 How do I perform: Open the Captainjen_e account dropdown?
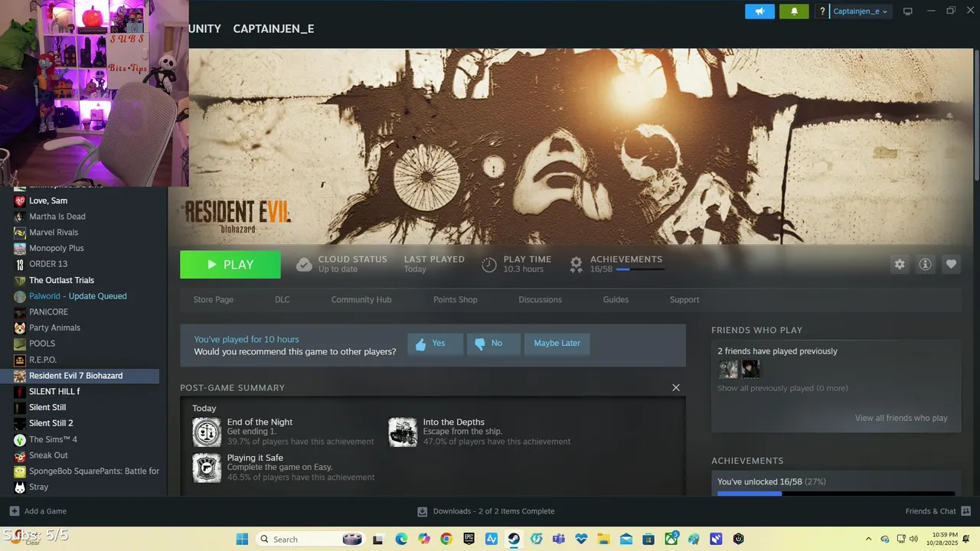(x=861, y=11)
